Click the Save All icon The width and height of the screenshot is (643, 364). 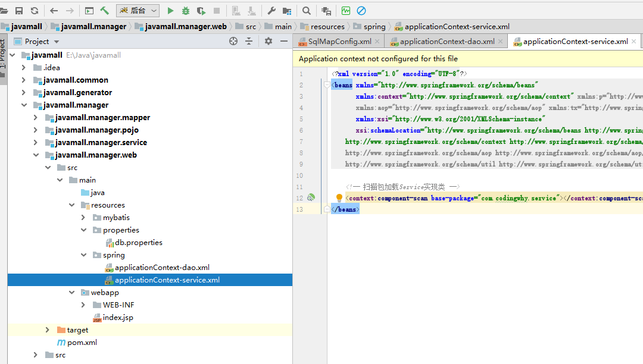[19, 11]
